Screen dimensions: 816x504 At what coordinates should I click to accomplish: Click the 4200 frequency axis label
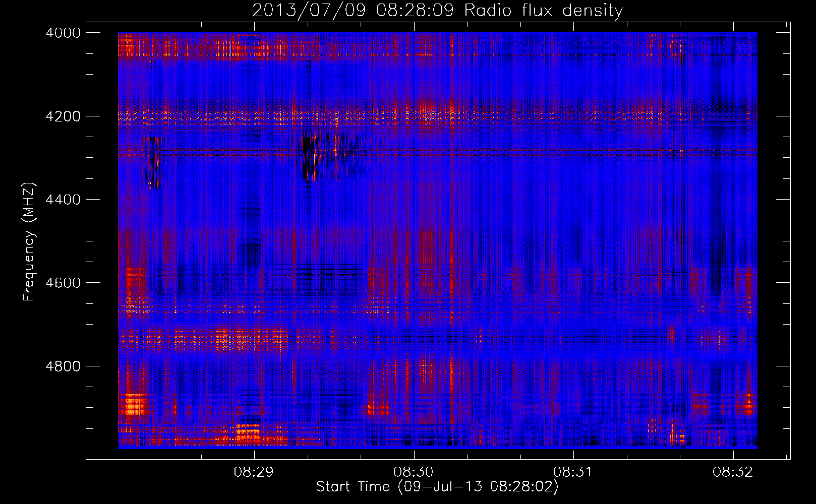pos(63,116)
